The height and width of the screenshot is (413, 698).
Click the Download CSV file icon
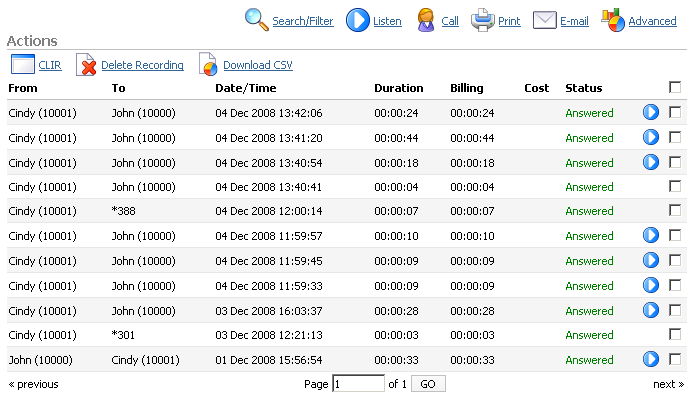[x=208, y=65]
